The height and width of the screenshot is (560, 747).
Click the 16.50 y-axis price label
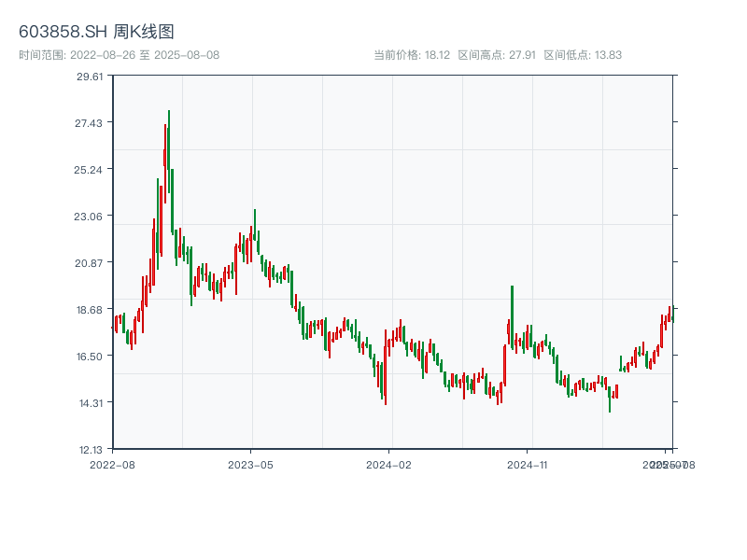click(90, 357)
